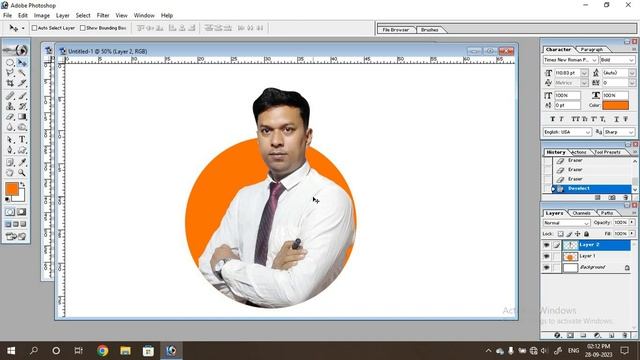The image size is (640, 360).
Task: Select the Eraser tool in toolbox
Action: (x=10, y=117)
